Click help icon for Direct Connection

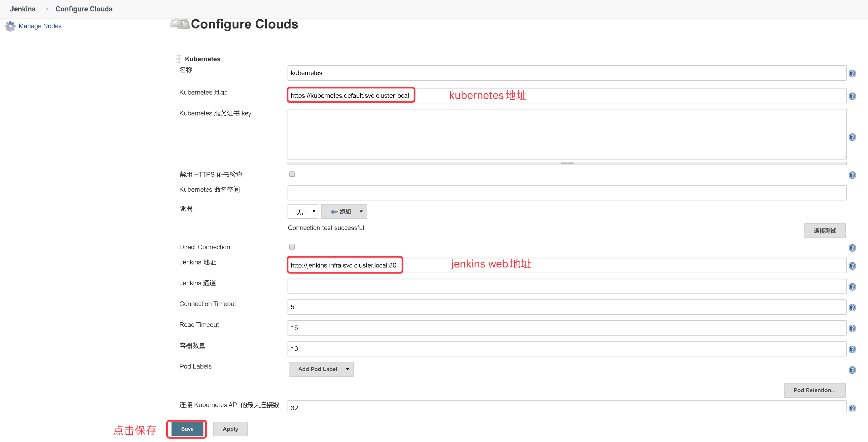[852, 248]
